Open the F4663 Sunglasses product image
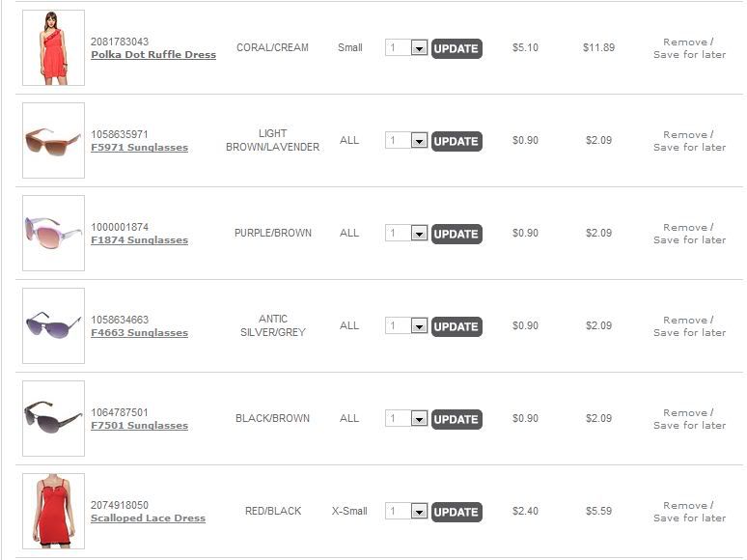 pyautogui.click(x=53, y=325)
